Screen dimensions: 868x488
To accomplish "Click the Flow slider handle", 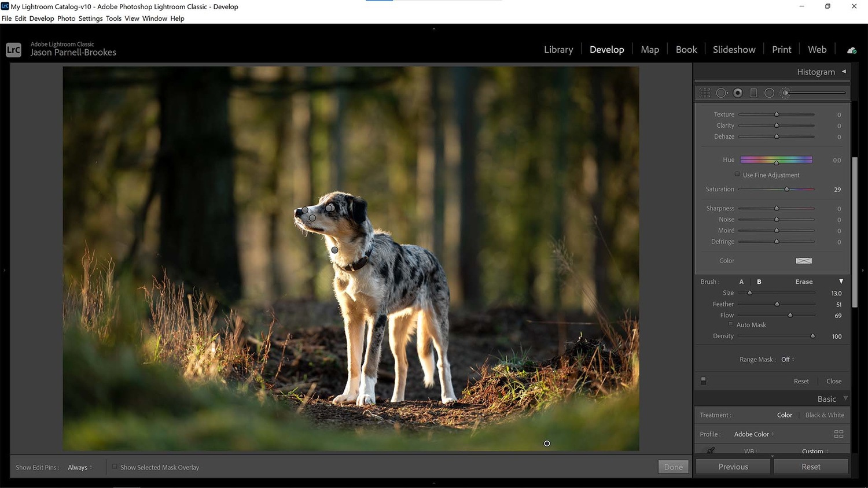I will point(790,315).
